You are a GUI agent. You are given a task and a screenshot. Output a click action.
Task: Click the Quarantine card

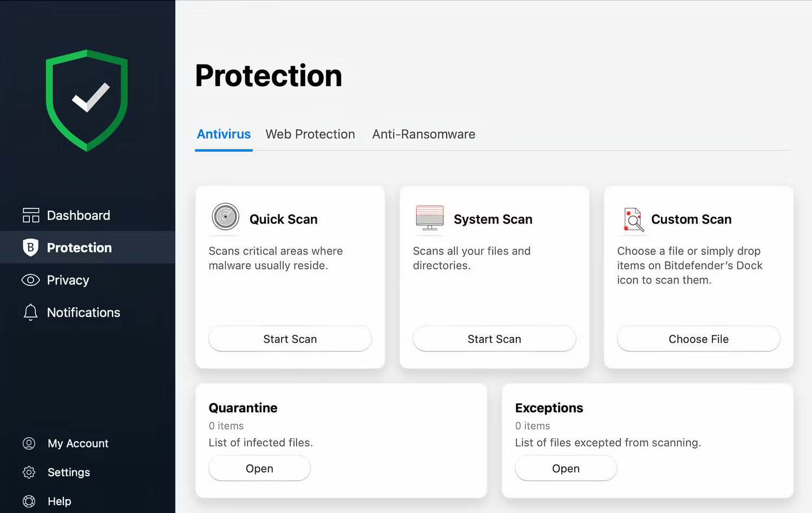pyautogui.click(x=341, y=423)
